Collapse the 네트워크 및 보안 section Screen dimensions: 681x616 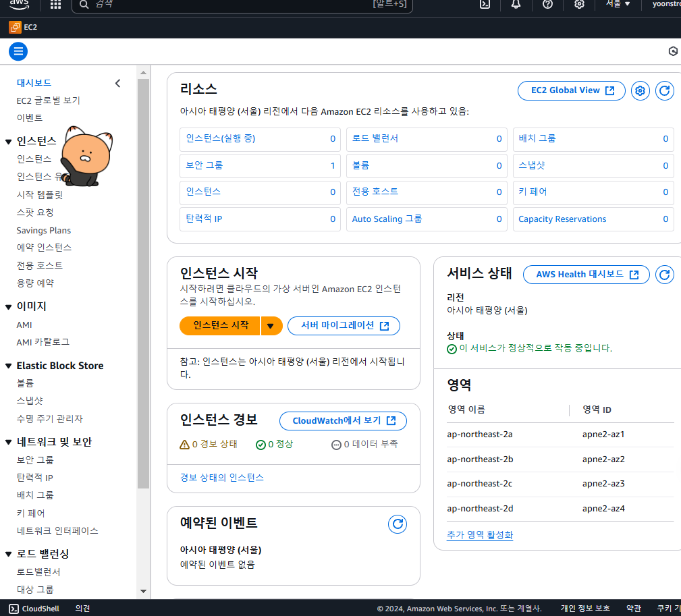(x=8, y=442)
